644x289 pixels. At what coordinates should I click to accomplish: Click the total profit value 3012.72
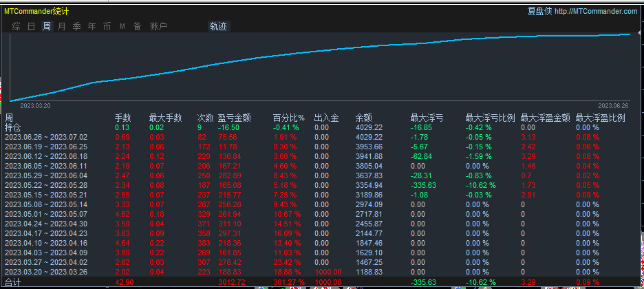pos(232,282)
